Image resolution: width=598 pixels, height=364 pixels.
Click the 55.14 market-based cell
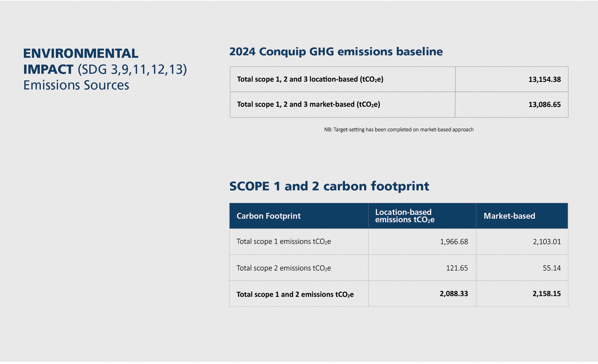551,268
